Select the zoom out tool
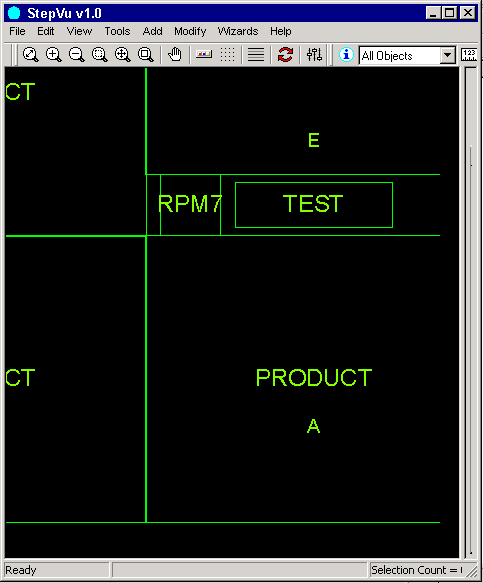 [x=77, y=55]
